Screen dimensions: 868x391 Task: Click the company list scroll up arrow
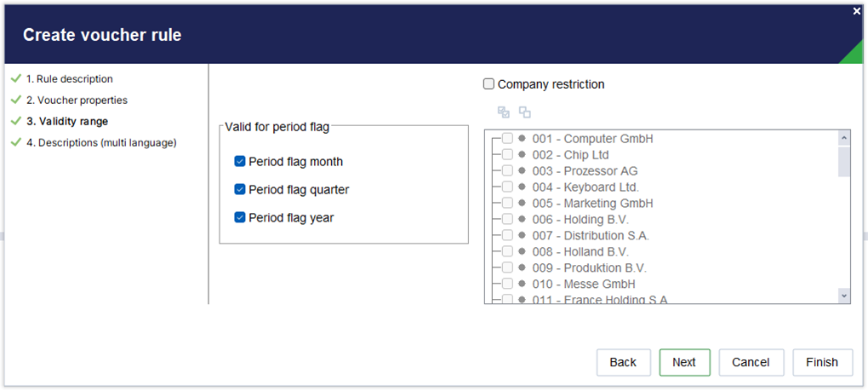click(x=844, y=137)
